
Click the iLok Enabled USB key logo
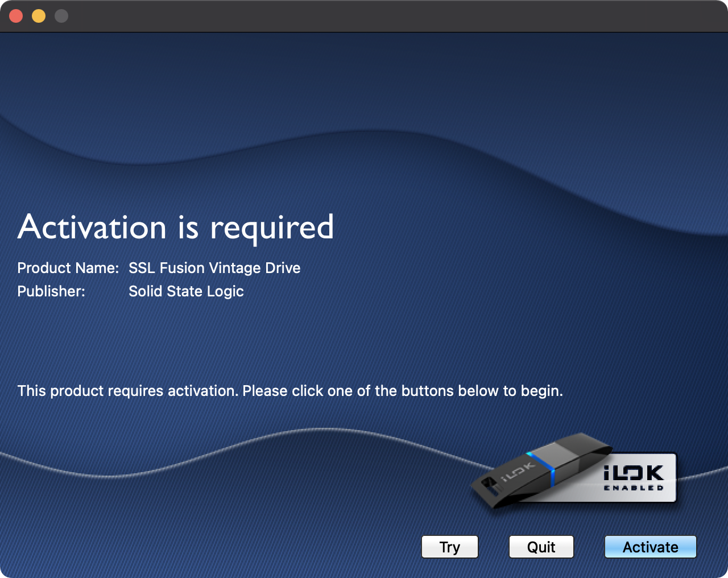coord(574,470)
